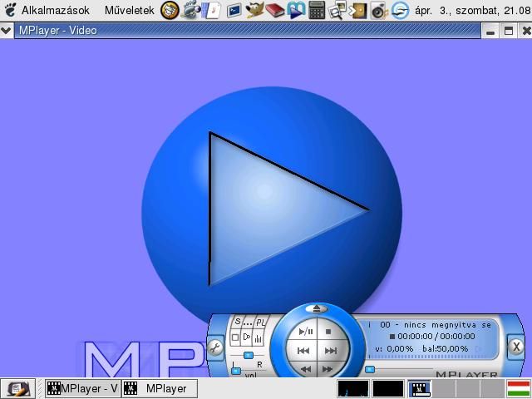Screen dimensions: 532x399
Task: Launch the blue M media player icon
Action: tap(296, 10)
